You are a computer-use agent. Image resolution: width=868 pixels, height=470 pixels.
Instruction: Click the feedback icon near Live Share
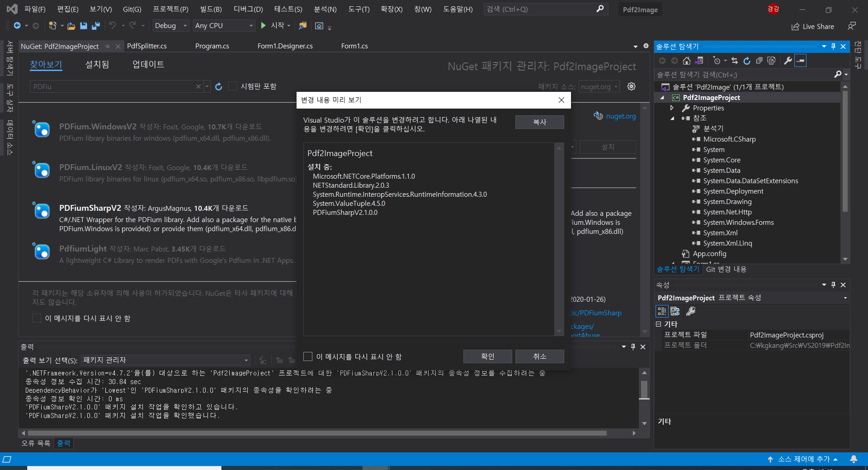[852, 26]
